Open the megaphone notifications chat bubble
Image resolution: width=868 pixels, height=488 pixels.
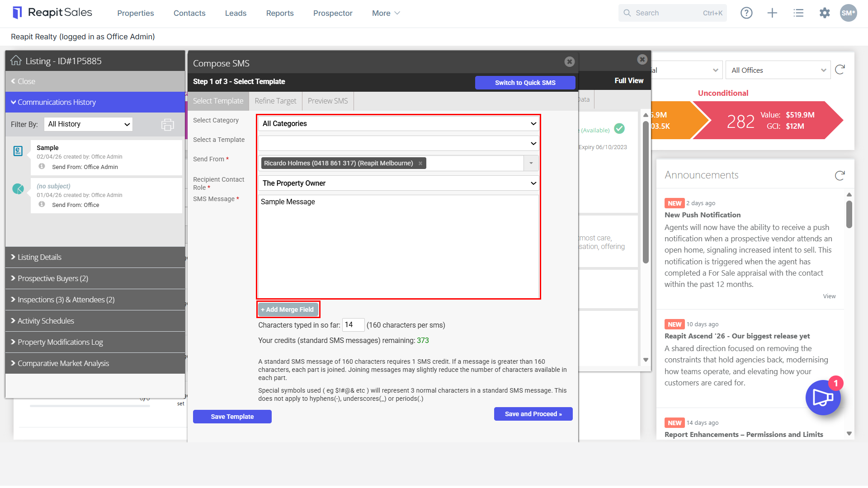coord(823,398)
